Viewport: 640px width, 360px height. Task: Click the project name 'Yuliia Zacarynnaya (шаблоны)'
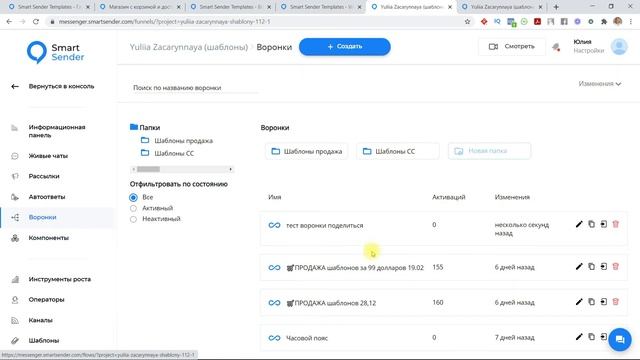[x=189, y=47]
